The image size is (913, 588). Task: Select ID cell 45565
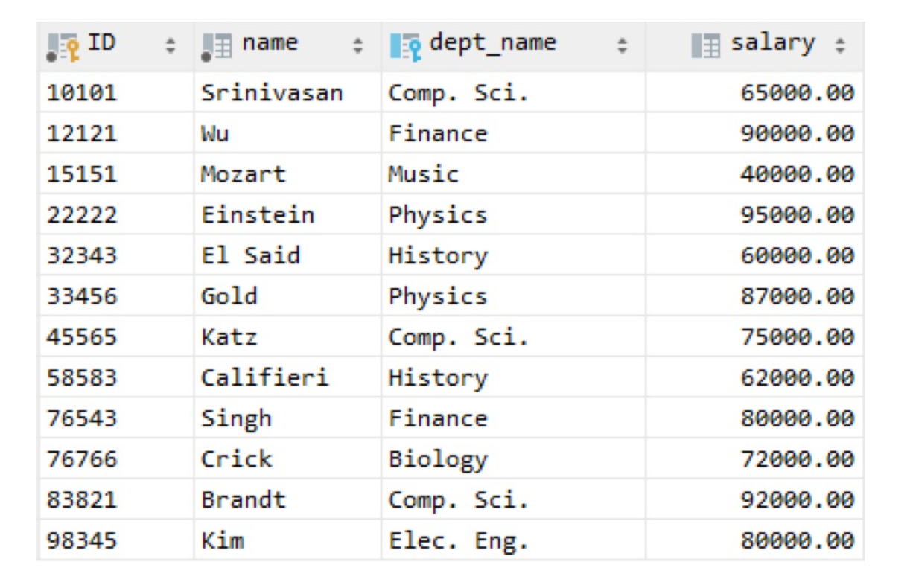tap(115, 336)
